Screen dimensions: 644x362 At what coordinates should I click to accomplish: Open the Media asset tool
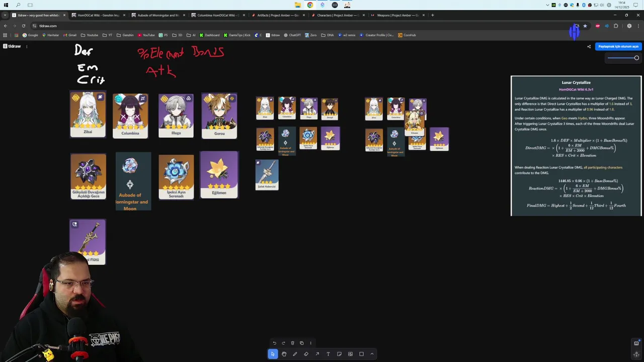pos(350,354)
